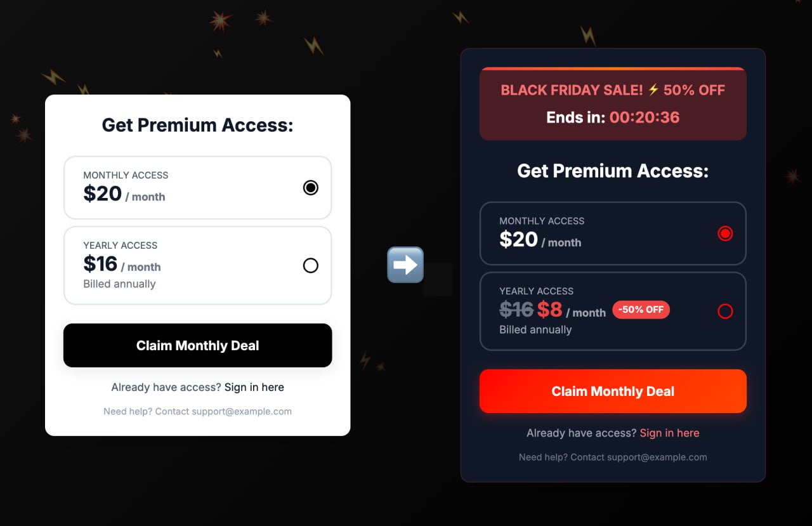Click support email on dark card
The width and height of the screenshot is (812, 526).
[657, 457]
